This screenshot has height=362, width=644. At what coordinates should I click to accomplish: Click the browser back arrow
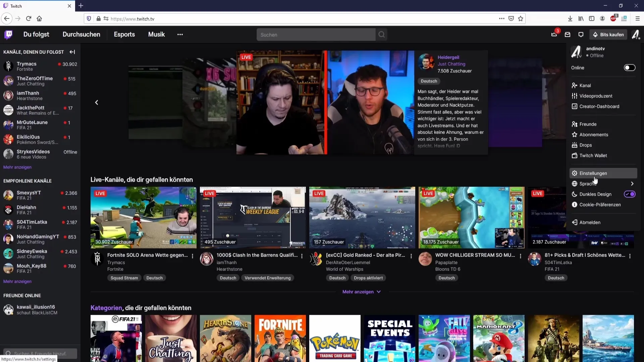coord(7,19)
